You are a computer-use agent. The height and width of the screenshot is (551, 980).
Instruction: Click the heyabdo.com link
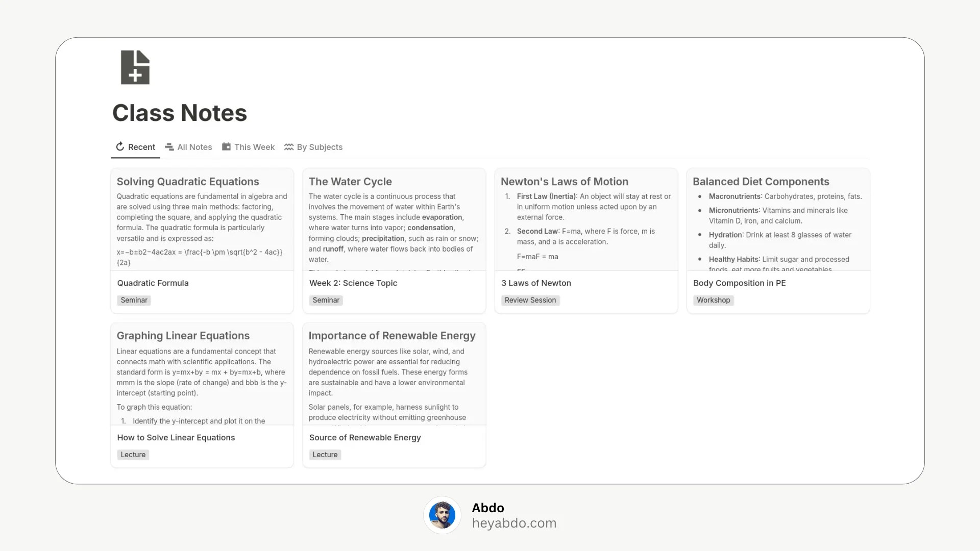click(514, 523)
